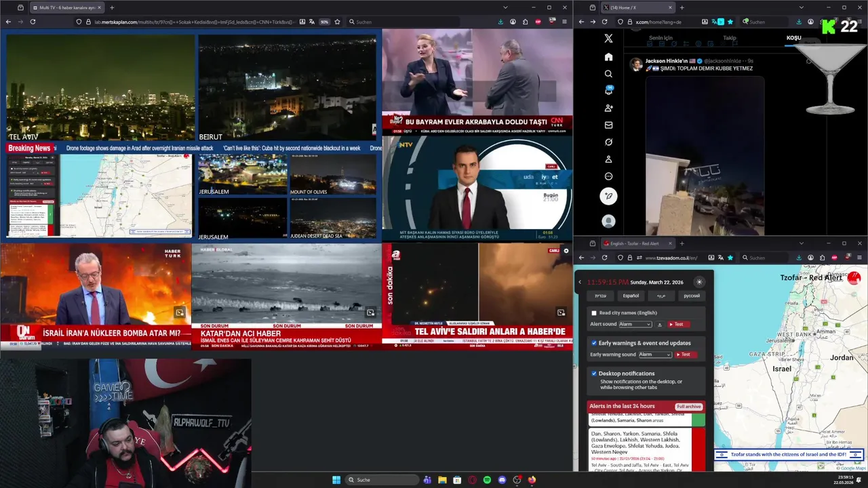This screenshot has height=488, width=868.
Task: Play the video in Jackson Hinkle's post
Action: pos(705,155)
